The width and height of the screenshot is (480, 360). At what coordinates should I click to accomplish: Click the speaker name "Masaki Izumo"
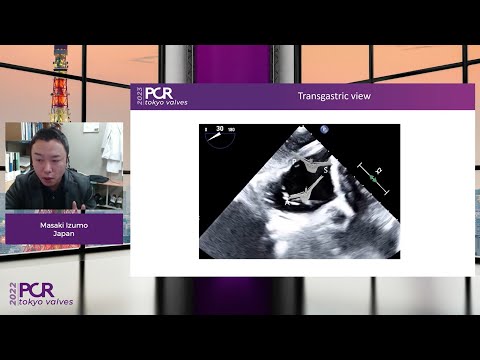click(64, 225)
